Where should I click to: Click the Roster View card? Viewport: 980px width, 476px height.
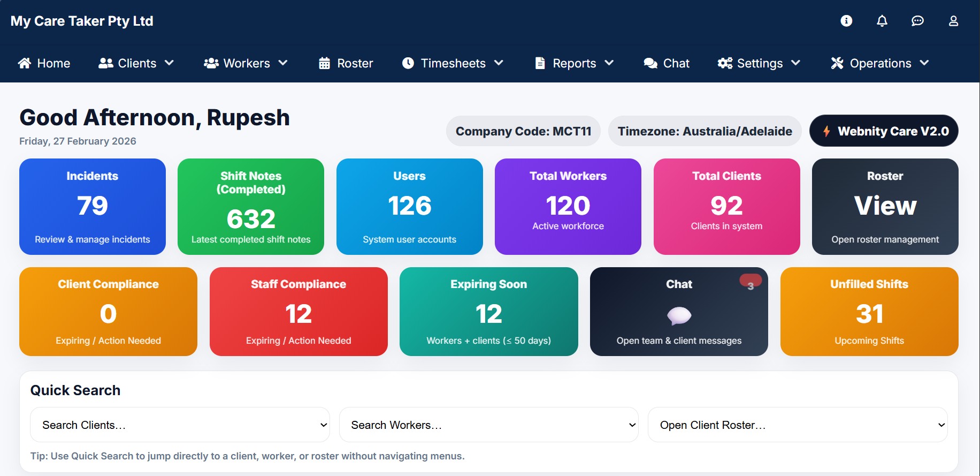point(885,207)
